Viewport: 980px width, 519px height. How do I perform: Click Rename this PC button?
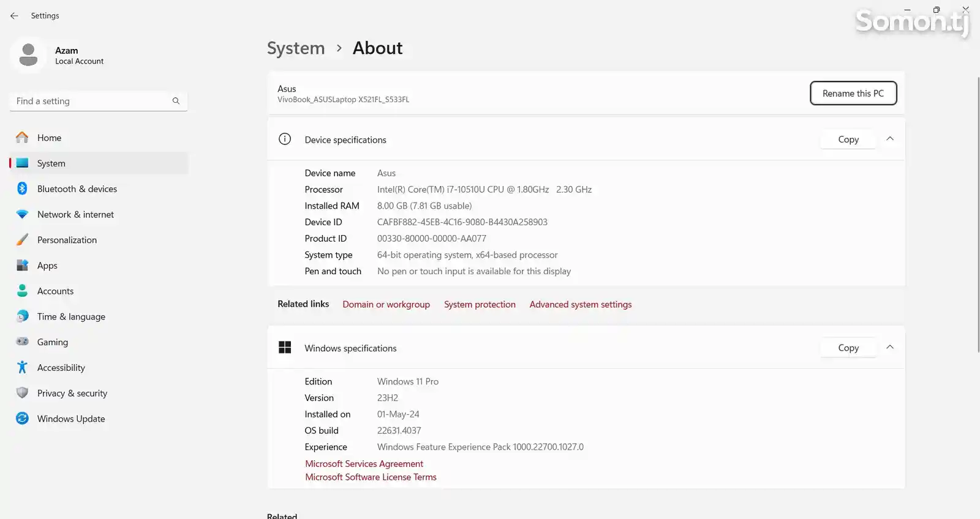853,93
